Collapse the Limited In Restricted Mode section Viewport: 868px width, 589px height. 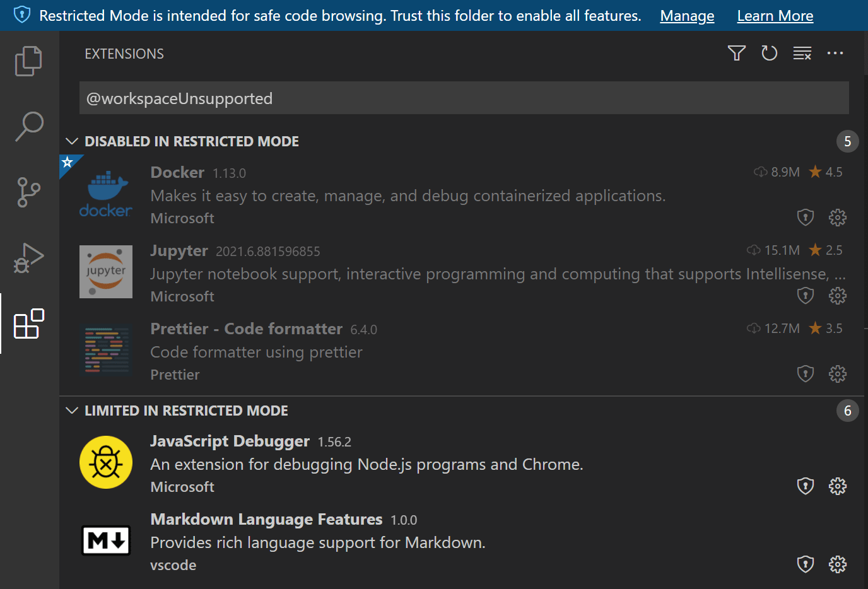pyautogui.click(x=71, y=411)
